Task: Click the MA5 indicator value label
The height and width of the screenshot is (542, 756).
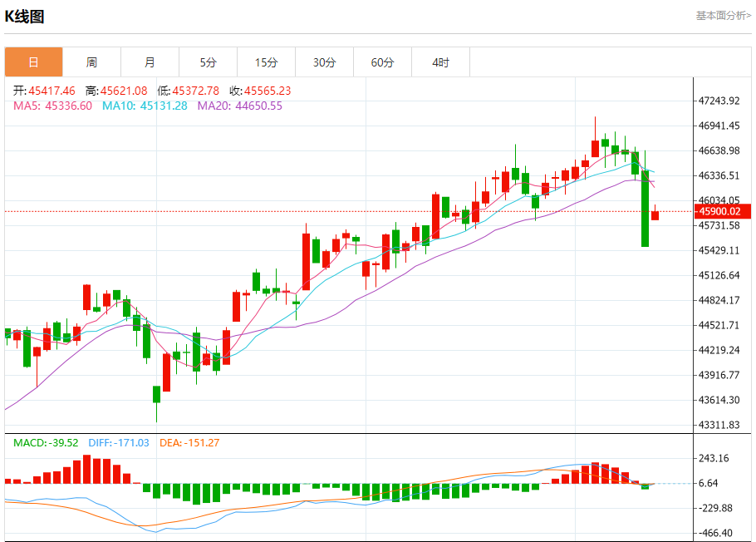Action: [52, 106]
